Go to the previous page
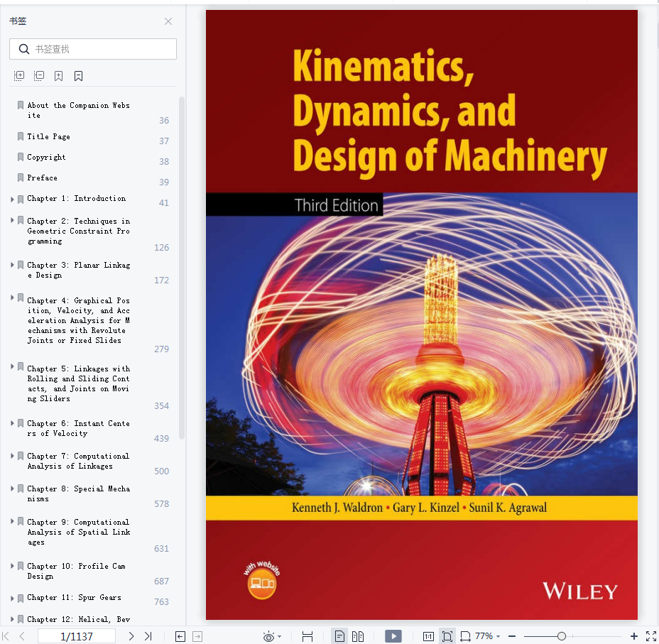This screenshot has width=659, height=644. (x=22, y=636)
